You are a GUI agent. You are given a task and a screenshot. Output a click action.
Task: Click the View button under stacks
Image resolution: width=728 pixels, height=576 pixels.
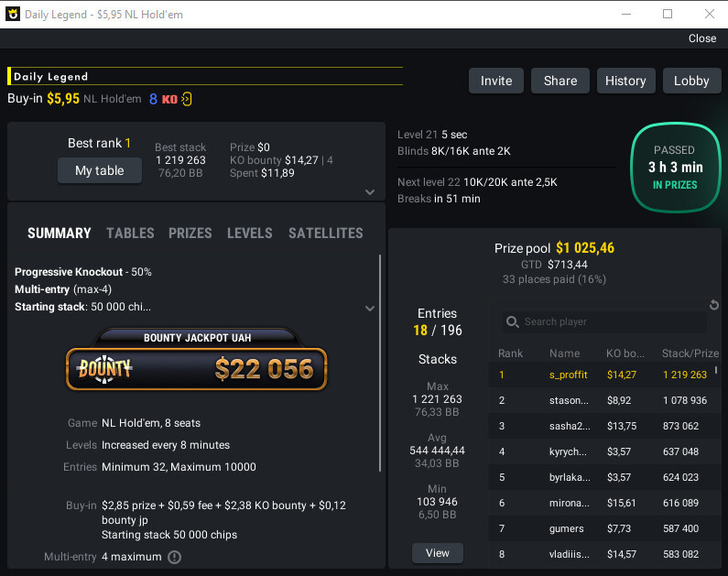click(x=438, y=553)
